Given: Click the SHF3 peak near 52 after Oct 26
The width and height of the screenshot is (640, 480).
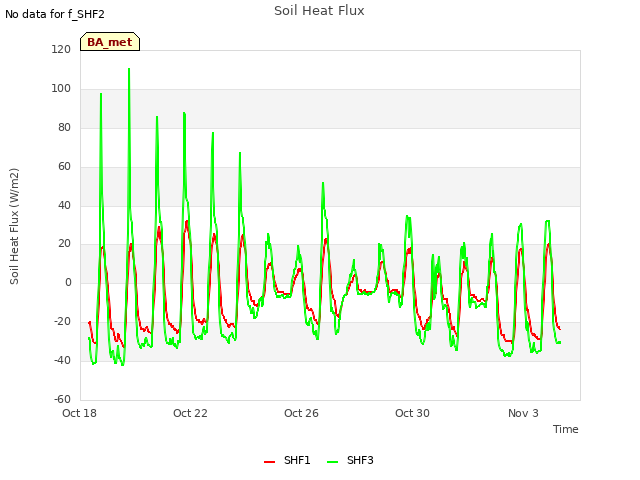Looking at the screenshot, I should [x=323, y=183].
